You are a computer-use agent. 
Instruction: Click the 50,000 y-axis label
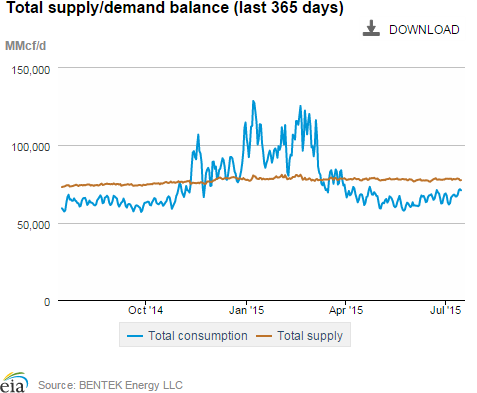click(33, 225)
